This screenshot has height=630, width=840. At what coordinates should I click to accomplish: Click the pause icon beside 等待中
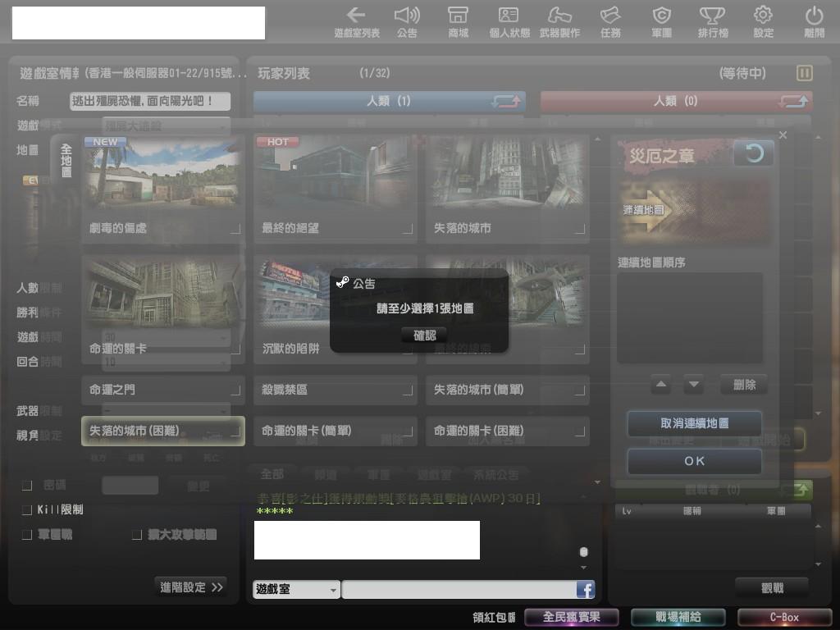pyautogui.click(x=804, y=73)
